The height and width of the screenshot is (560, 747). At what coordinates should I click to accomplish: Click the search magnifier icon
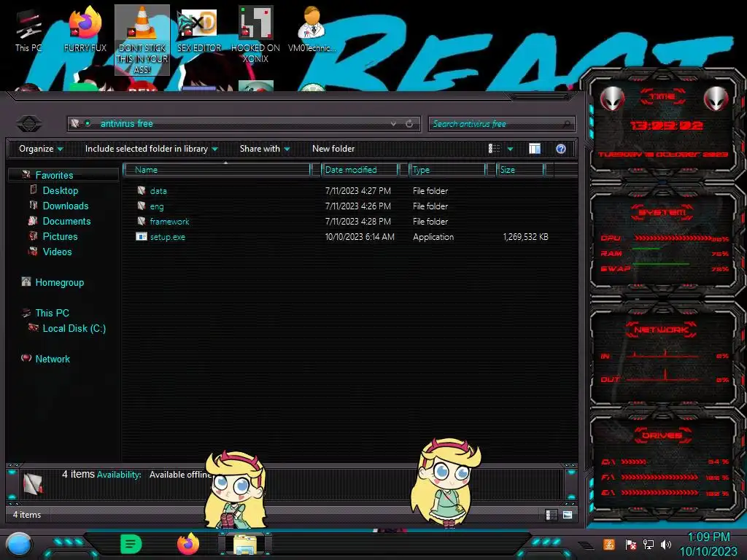[566, 124]
